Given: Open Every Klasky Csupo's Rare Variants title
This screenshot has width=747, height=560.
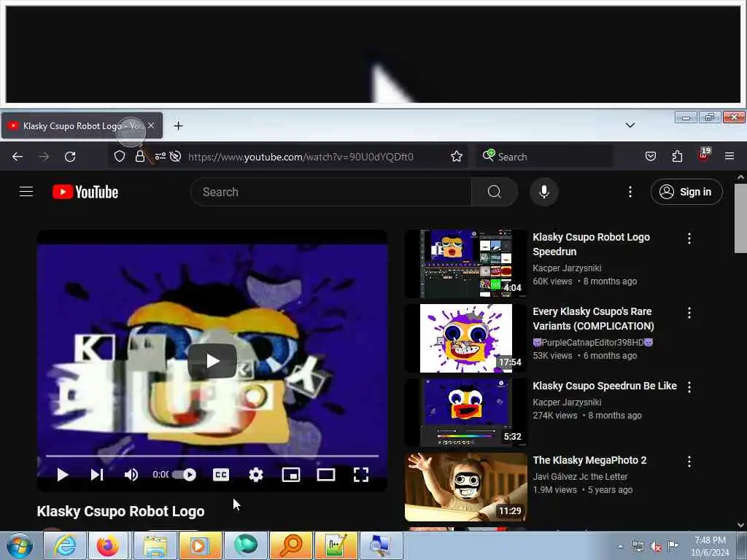Looking at the screenshot, I should coord(593,319).
